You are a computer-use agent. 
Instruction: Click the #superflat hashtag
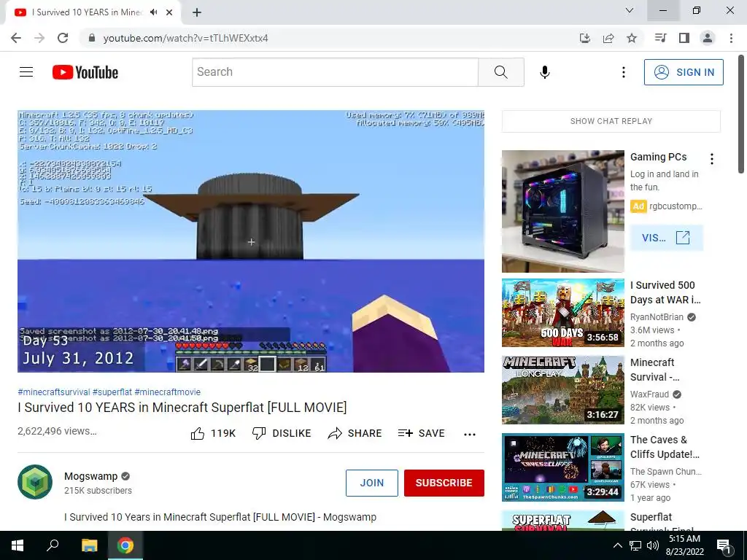pos(112,392)
